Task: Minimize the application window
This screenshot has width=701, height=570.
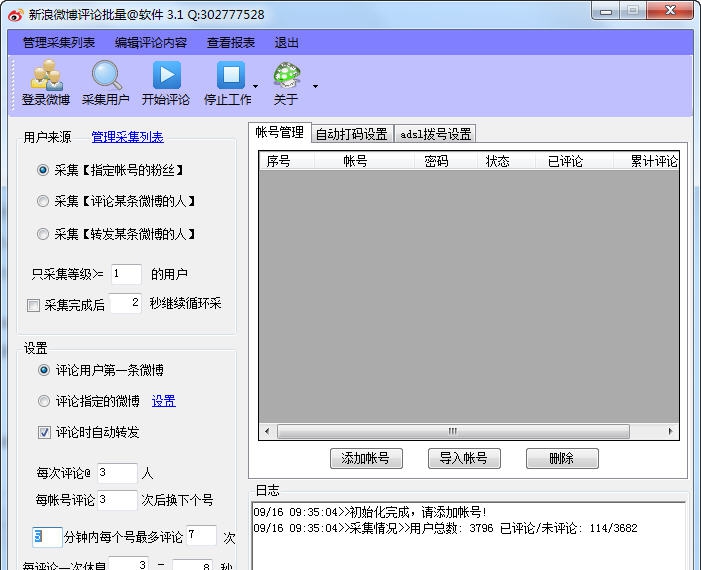Action: (x=606, y=12)
